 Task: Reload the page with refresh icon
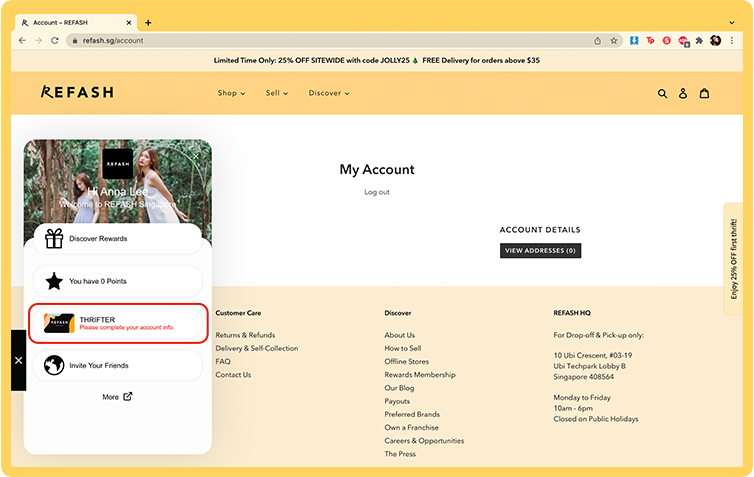coord(55,40)
